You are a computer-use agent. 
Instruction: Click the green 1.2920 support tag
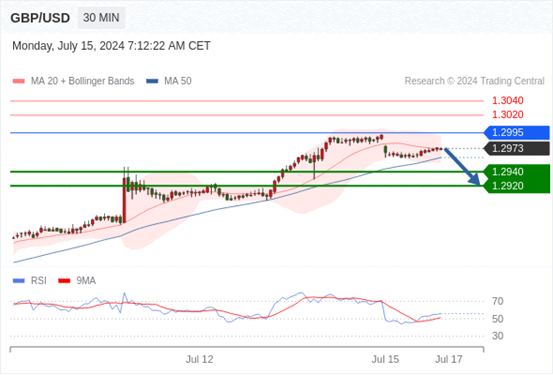click(517, 186)
